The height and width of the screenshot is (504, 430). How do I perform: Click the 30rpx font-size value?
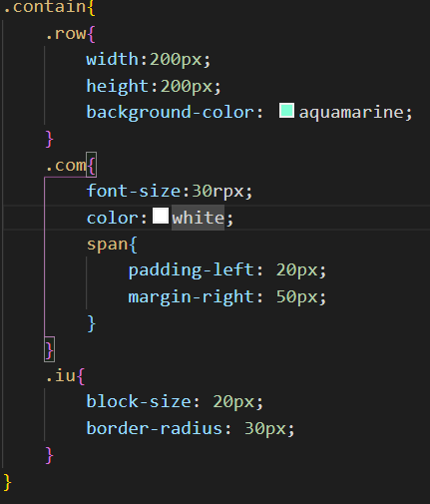217,192
